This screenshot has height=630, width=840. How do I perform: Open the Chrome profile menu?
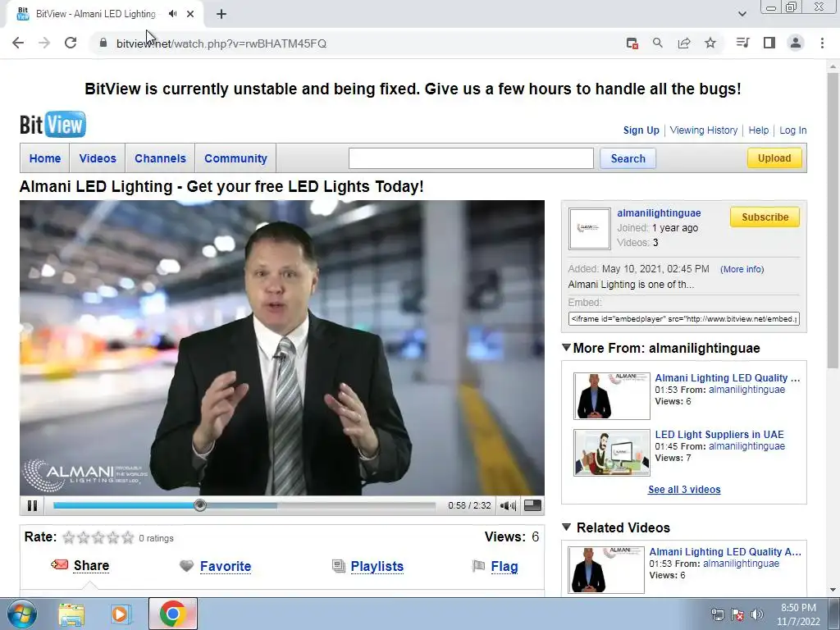[796, 43]
